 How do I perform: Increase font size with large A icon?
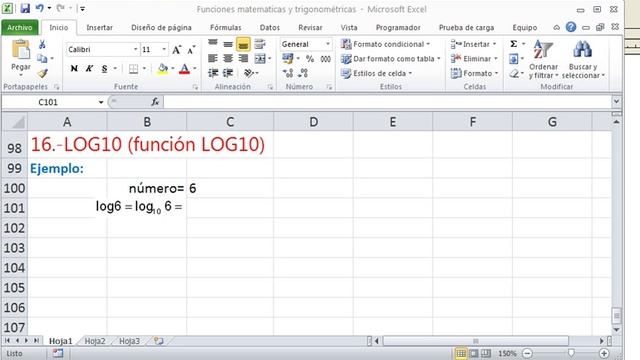[x=176, y=49]
